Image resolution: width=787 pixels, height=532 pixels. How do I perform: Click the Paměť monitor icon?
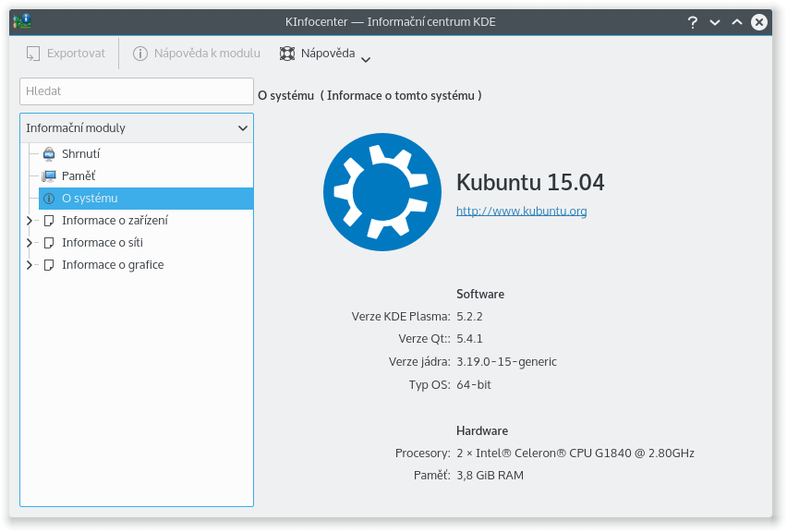tap(49, 176)
